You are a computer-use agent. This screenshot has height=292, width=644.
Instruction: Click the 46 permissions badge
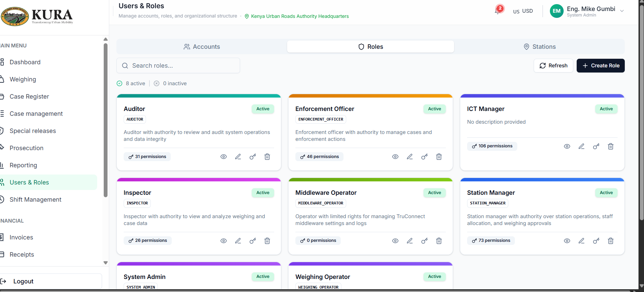coord(319,157)
